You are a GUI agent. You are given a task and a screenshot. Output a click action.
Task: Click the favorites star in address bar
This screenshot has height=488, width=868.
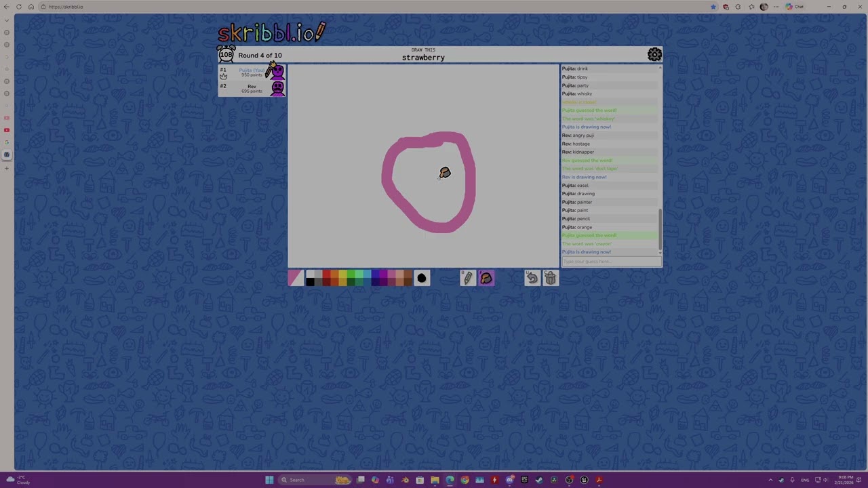(x=713, y=7)
